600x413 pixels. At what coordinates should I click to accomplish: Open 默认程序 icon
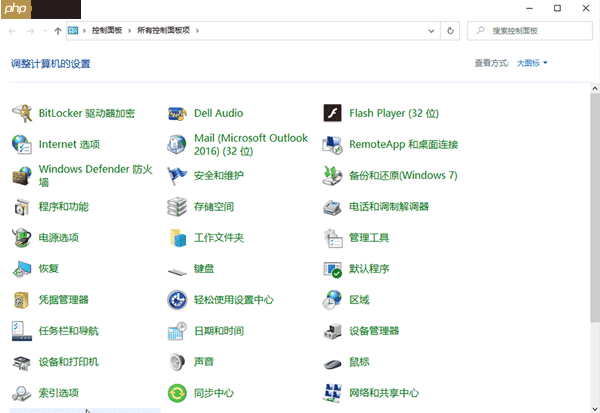coord(333,269)
